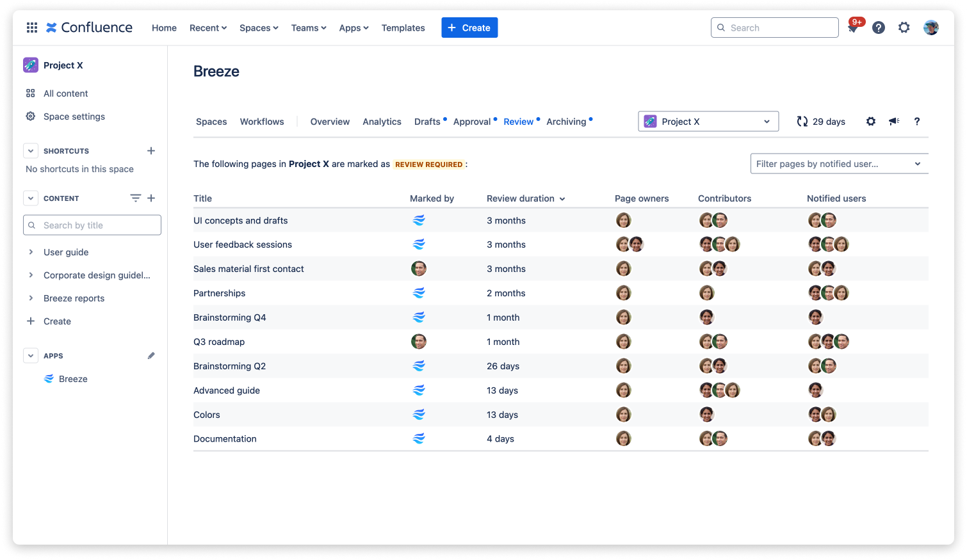Add a shortcut with the plus icon
967x560 pixels.
point(151,151)
